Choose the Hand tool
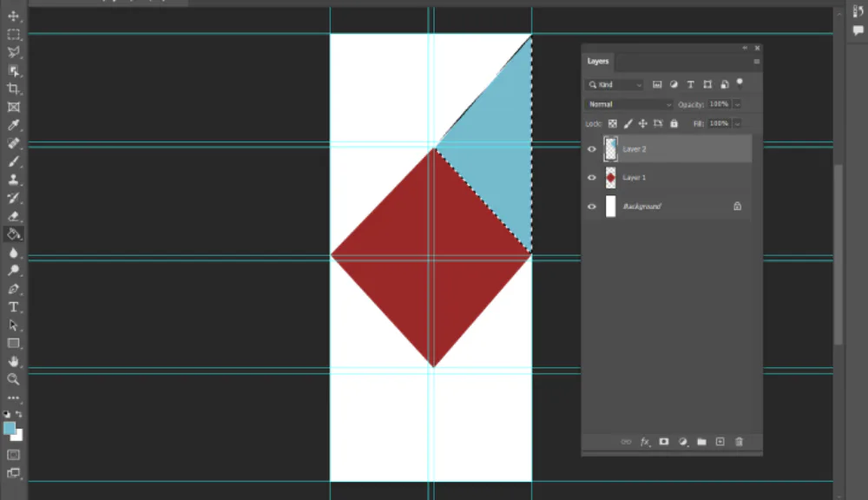 (14, 361)
